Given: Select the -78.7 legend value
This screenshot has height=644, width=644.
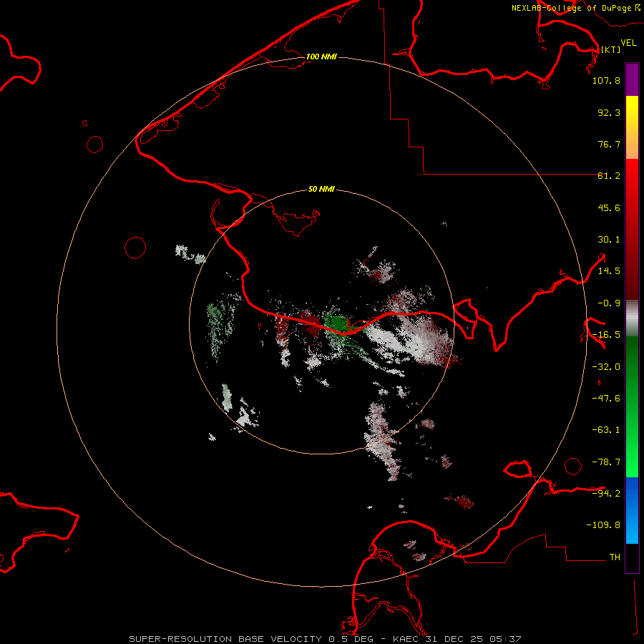Looking at the screenshot, I should point(606,462).
